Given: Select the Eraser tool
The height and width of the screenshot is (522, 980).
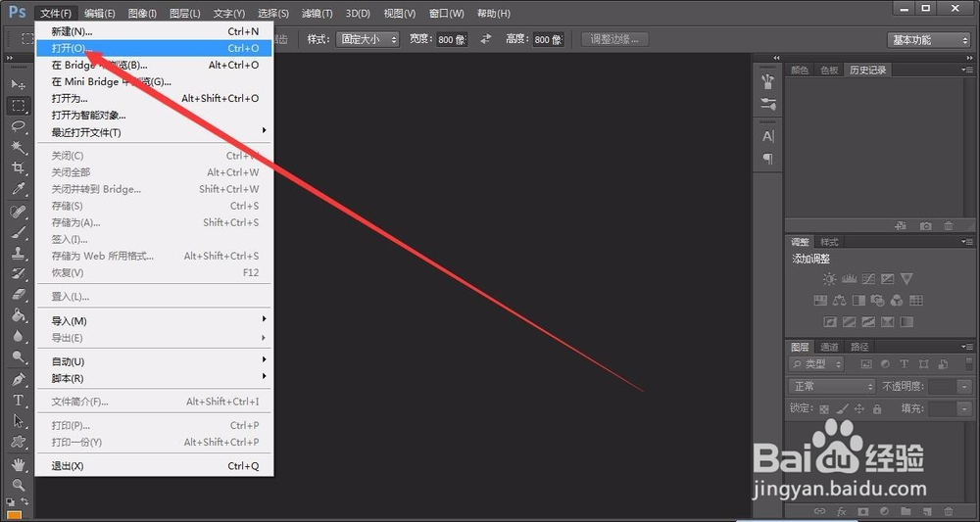Looking at the screenshot, I should coord(18,294).
